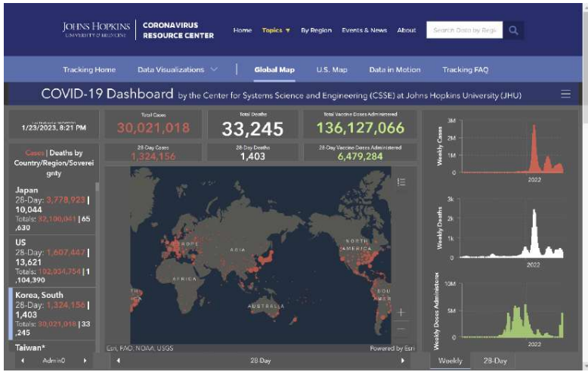Image resolution: width=588 pixels, height=375 pixels.
Task: Click the search magnifier icon
Action: (x=513, y=30)
